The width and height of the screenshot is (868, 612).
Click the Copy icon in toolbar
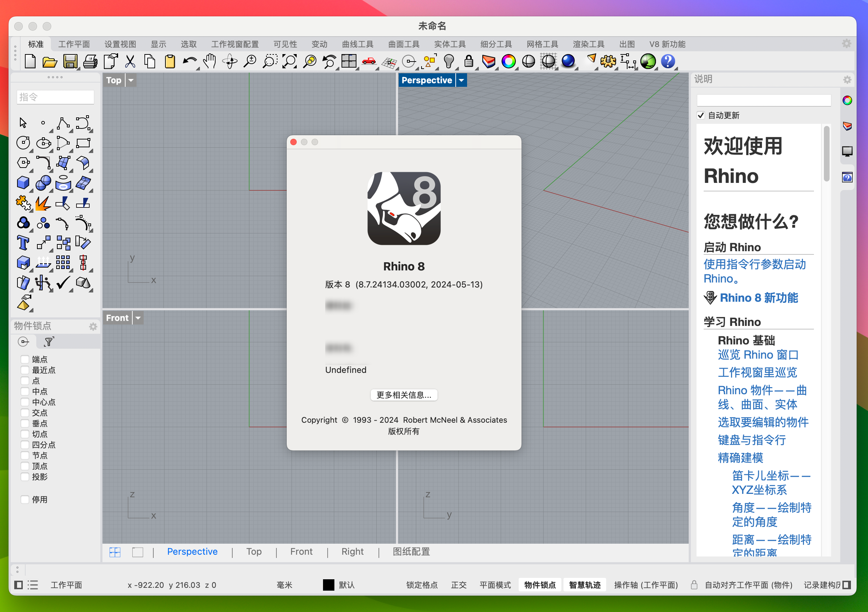tap(150, 61)
